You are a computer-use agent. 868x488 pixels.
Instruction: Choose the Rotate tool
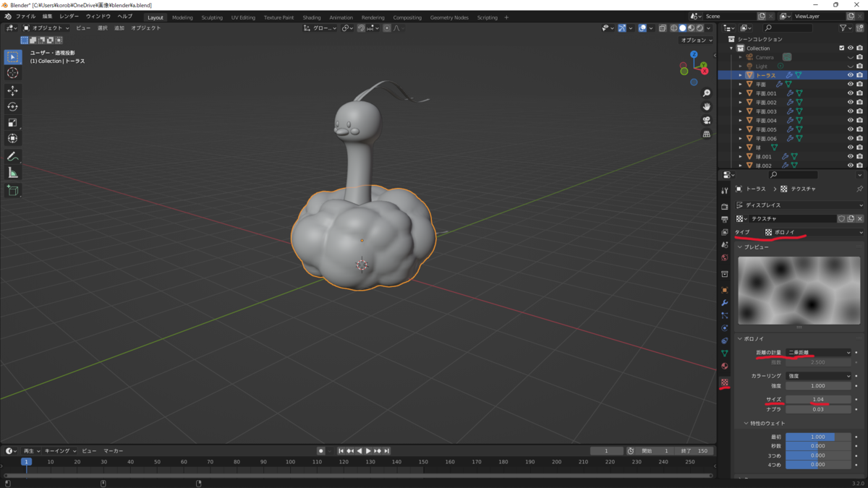click(12, 106)
